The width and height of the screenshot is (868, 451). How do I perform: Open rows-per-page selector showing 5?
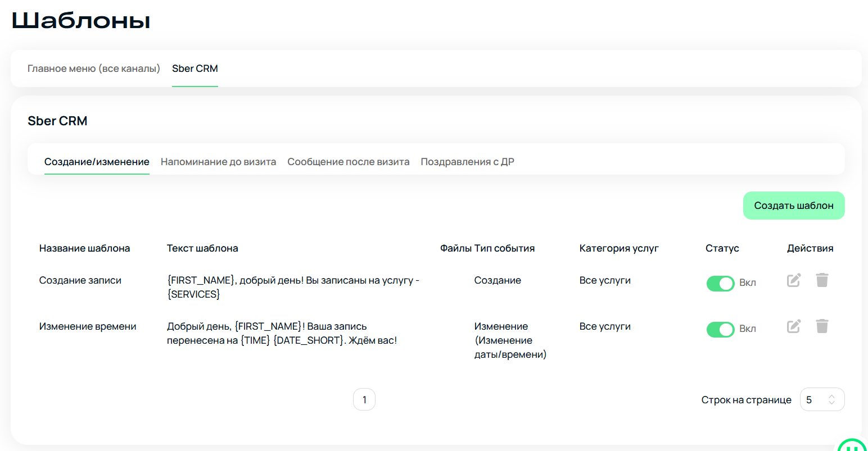point(822,399)
